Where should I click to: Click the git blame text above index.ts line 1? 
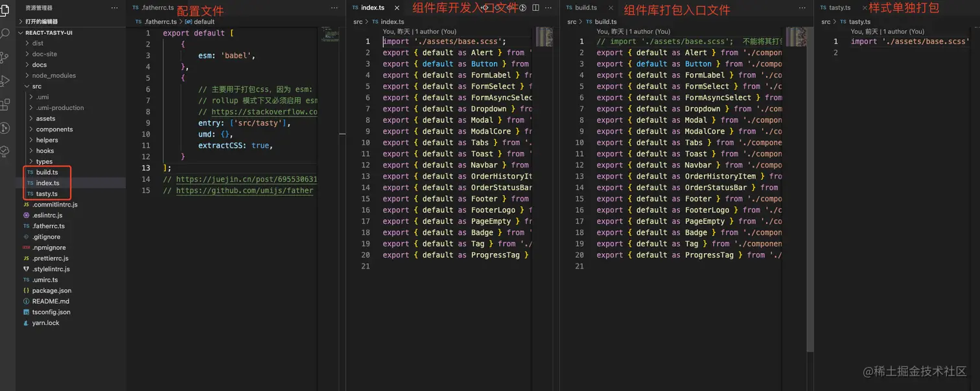point(419,31)
